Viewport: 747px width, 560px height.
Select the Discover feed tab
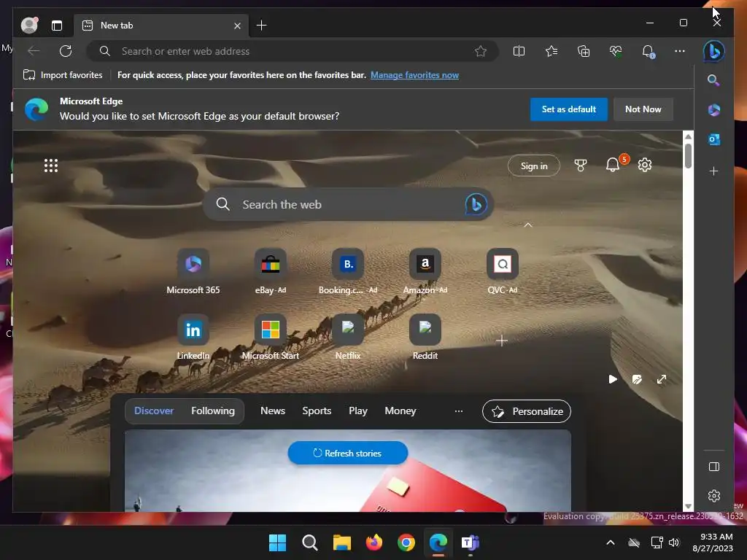[154, 411]
